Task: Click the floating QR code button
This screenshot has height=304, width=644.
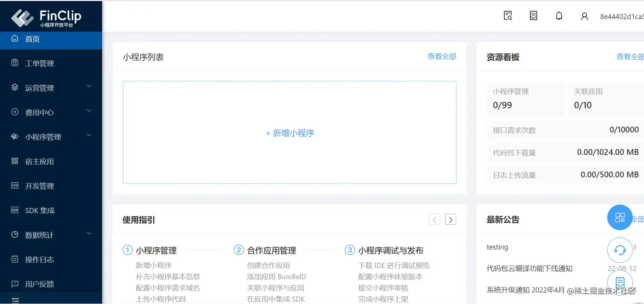Action: click(x=620, y=218)
